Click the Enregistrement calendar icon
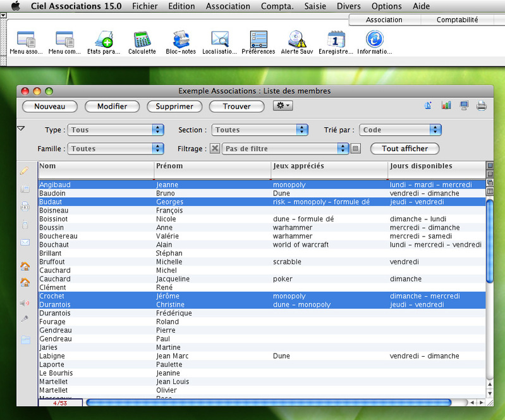 pyautogui.click(x=336, y=42)
